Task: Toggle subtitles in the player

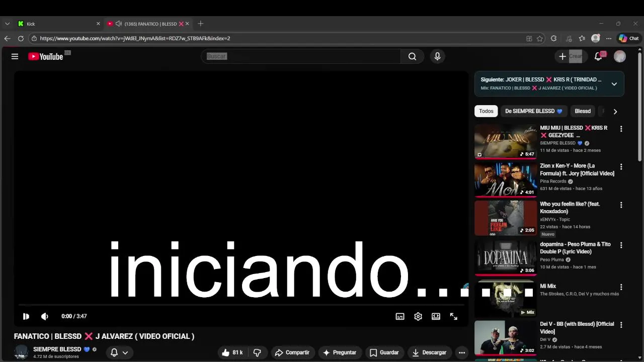Action: (x=400, y=316)
